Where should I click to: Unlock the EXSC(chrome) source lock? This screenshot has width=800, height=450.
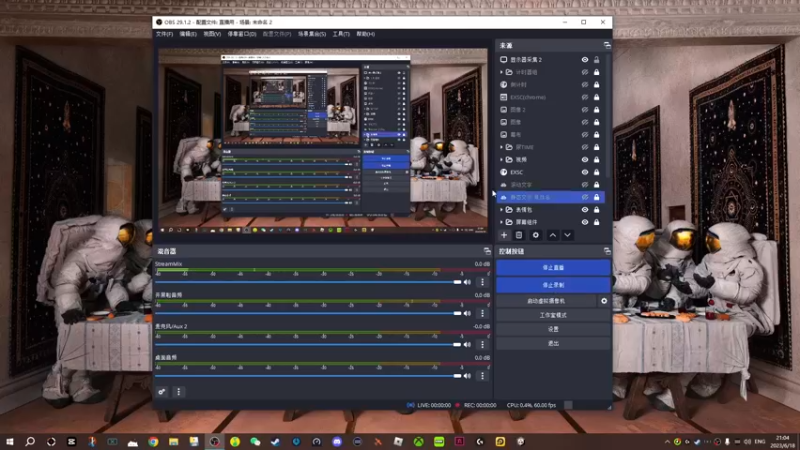point(596,97)
